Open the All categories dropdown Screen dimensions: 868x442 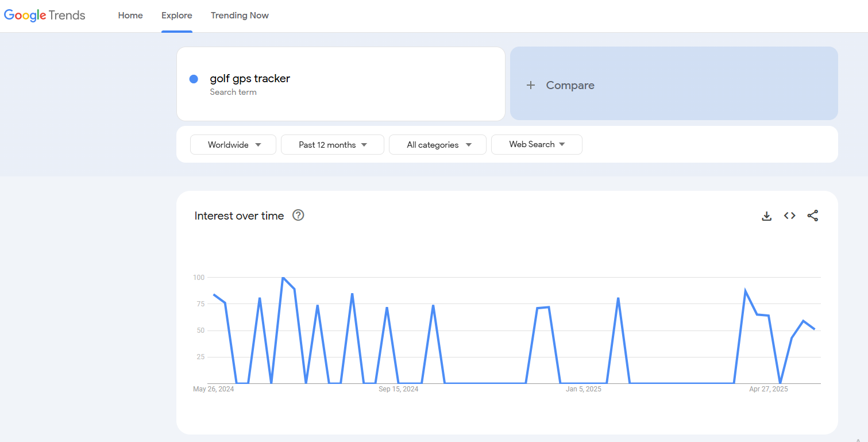pyautogui.click(x=438, y=145)
